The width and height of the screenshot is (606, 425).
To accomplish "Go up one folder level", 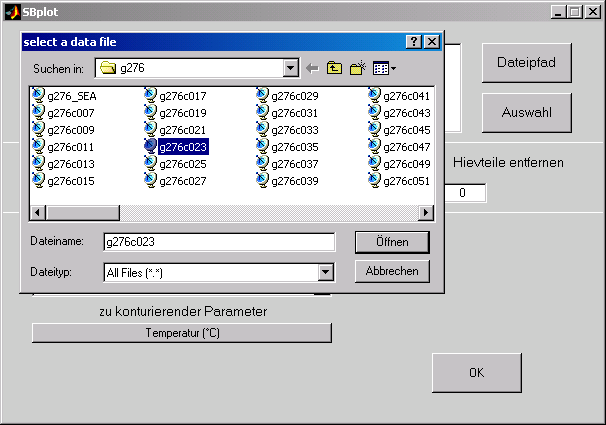I will 335,68.
